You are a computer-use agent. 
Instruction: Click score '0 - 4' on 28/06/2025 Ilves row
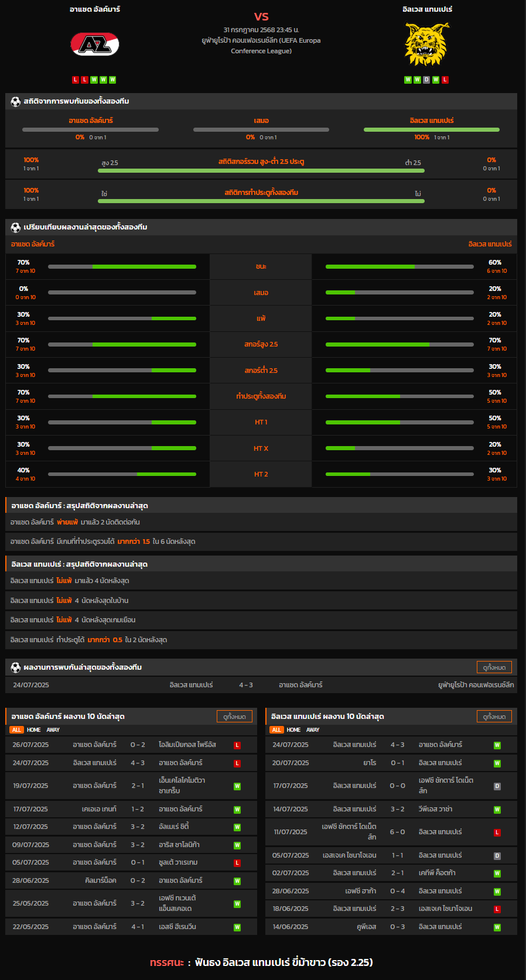398,892
